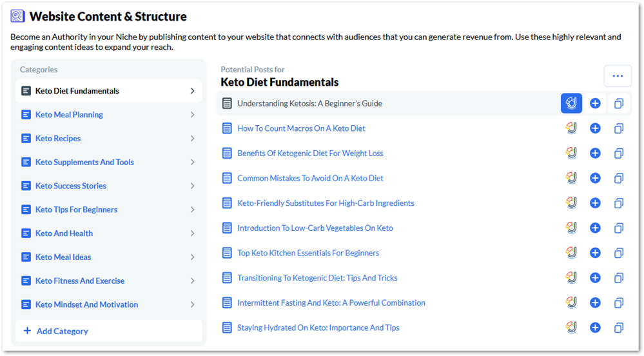This screenshot has width=644, height=356.
Task: Expand Keto Recipes chevron
Action: pyautogui.click(x=192, y=139)
